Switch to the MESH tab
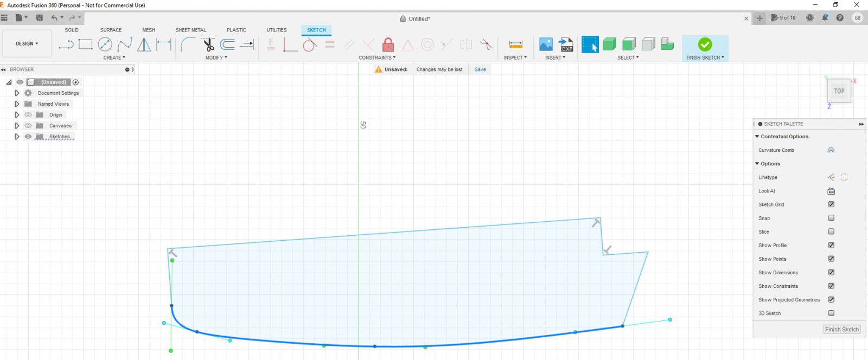 (x=149, y=30)
